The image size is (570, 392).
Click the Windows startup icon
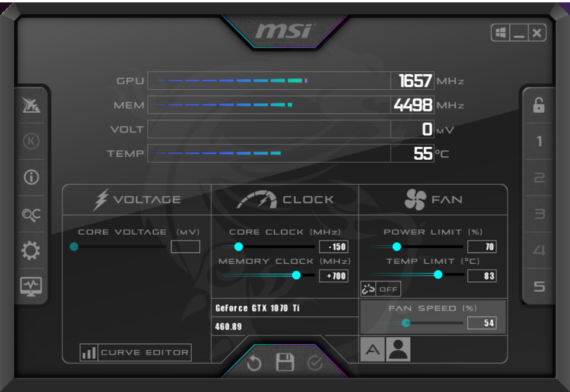pyautogui.click(x=501, y=33)
